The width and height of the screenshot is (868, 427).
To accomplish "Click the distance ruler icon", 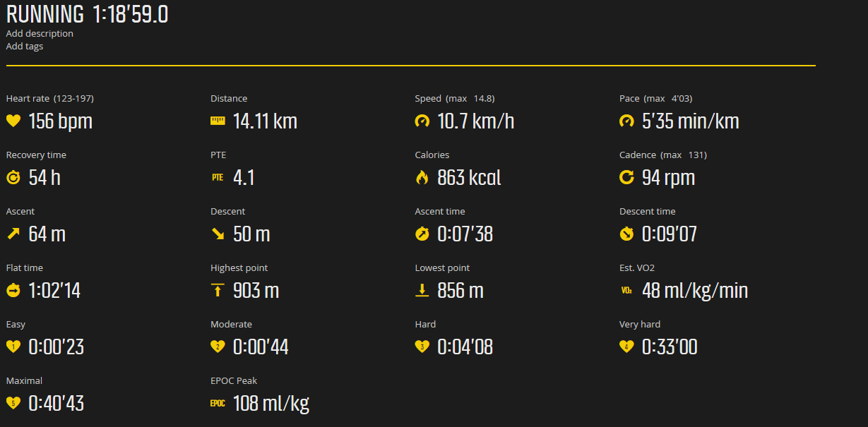I will 218,121.
